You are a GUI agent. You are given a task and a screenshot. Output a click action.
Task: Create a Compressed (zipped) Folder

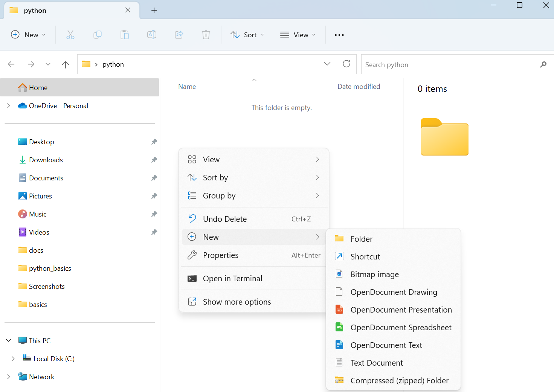click(393, 381)
